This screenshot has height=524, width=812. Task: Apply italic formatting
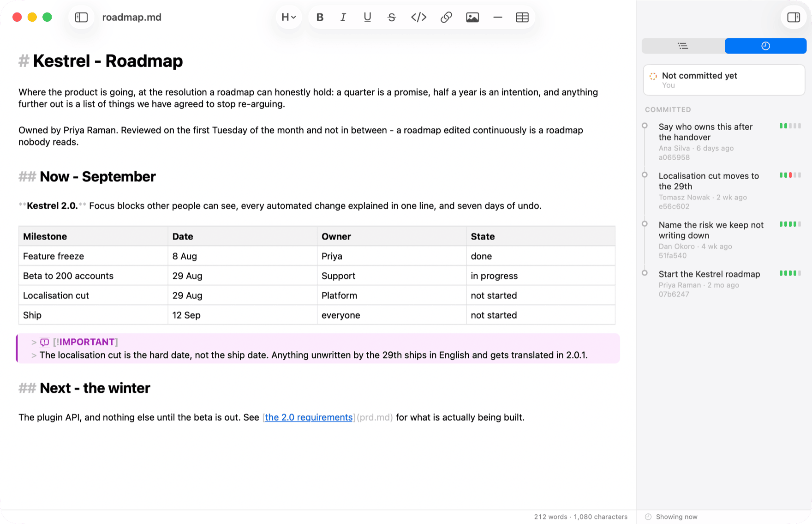tap(343, 18)
